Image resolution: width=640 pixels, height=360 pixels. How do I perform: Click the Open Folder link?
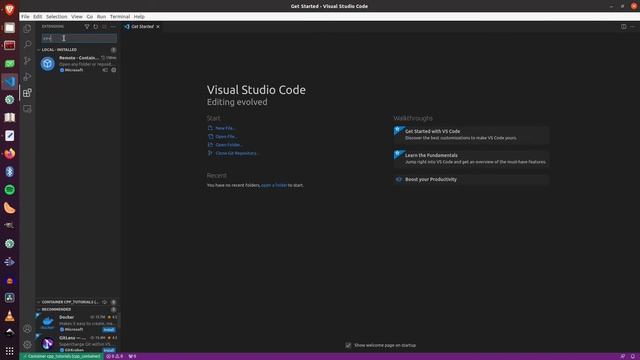coord(229,145)
